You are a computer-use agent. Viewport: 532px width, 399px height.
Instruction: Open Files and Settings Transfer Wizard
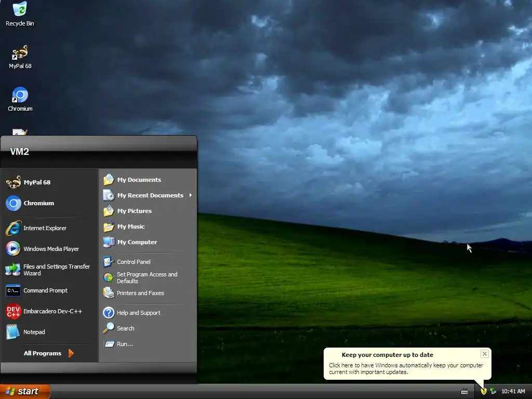[49, 270]
